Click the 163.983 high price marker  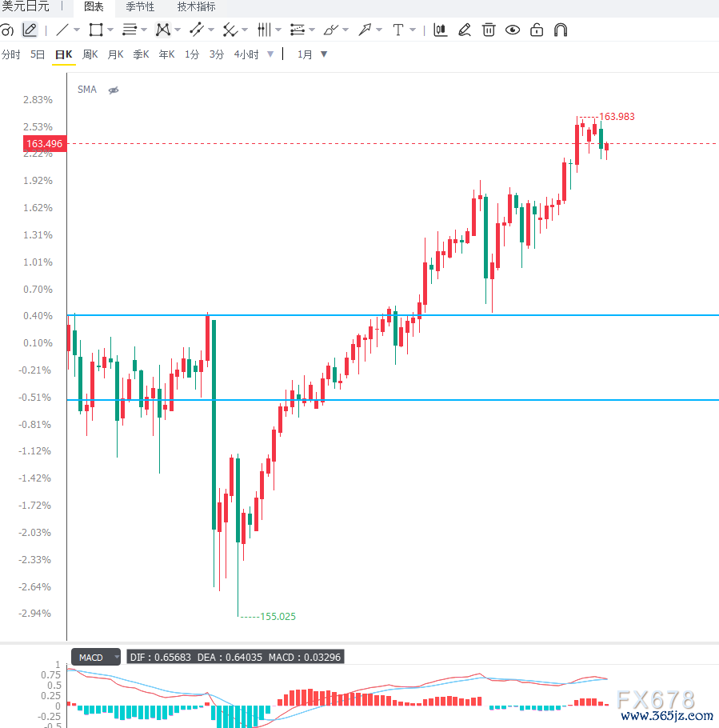617,117
